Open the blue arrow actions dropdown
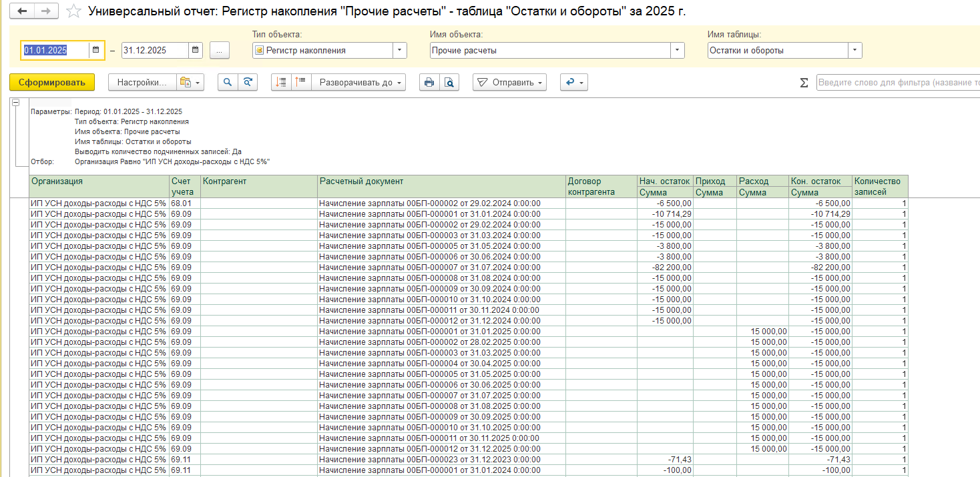 click(x=573, y=82)
